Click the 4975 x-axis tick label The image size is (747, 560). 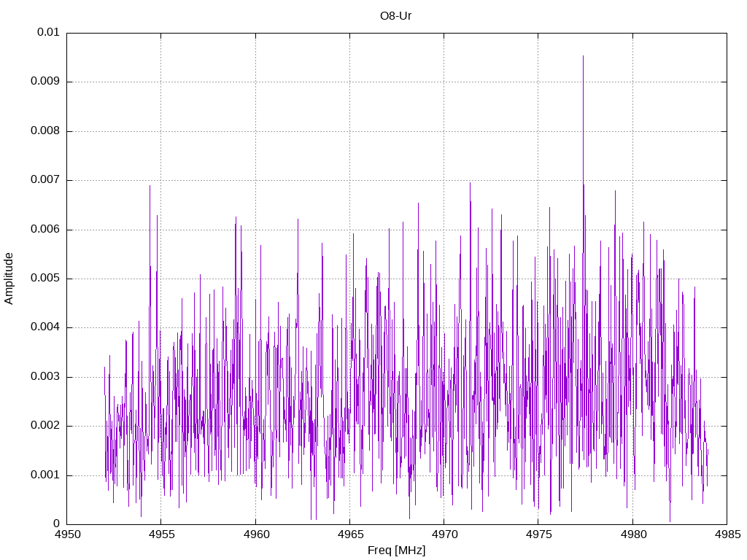point(538,534)
